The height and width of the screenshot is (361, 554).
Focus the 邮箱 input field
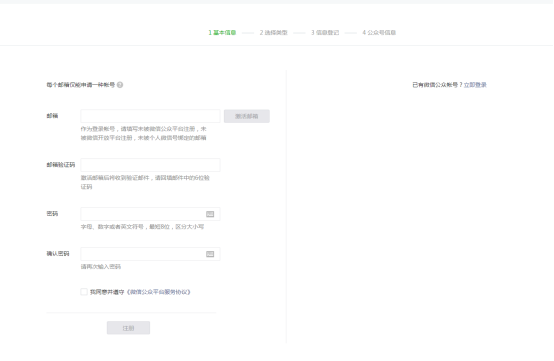coord(150,116)
